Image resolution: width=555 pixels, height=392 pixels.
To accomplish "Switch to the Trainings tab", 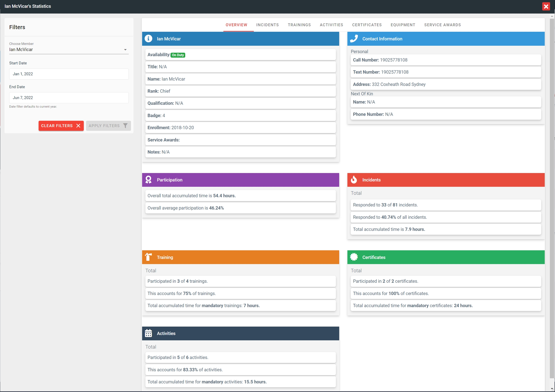I will tap(299, 25).
